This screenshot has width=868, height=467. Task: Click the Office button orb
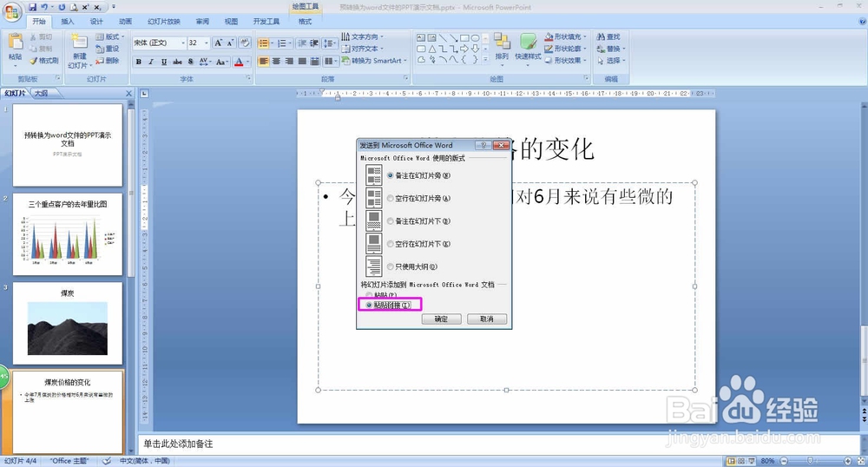12,12
